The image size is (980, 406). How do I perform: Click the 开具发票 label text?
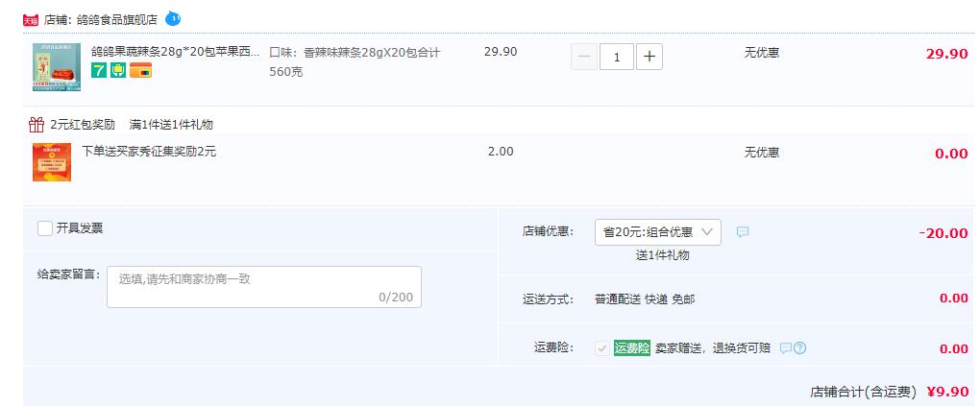coord(80,228)
